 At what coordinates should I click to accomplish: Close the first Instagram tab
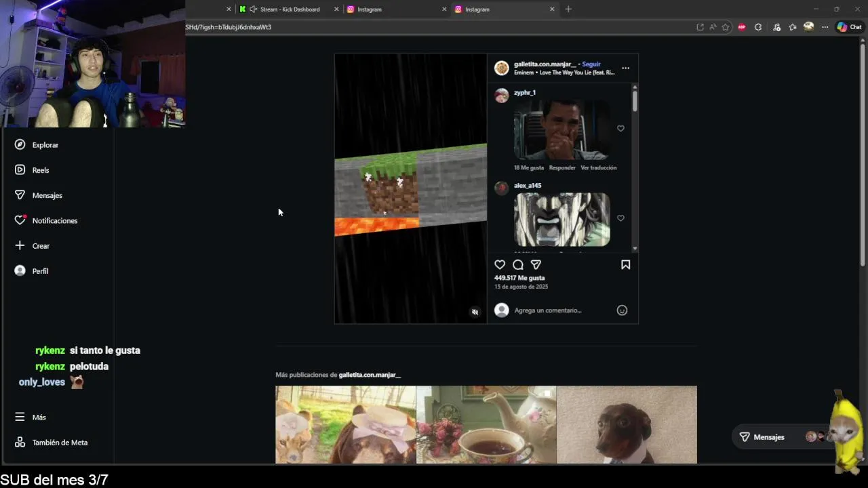pyautogui.click(x=444, y=9)
